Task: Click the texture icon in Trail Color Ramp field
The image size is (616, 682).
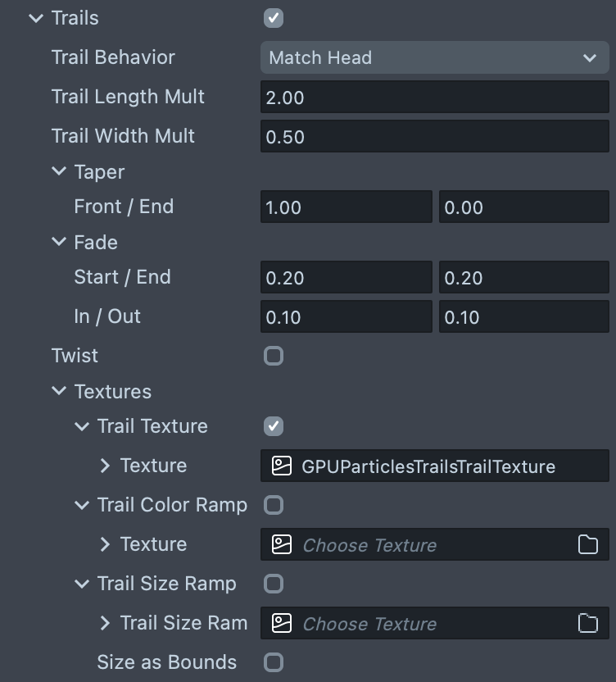Action: tap(282, 545)
